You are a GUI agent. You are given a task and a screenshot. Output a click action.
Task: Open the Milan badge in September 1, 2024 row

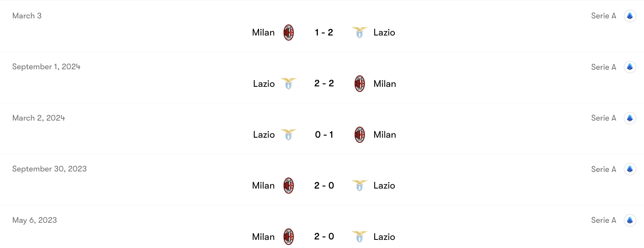[x=360, y=83]
